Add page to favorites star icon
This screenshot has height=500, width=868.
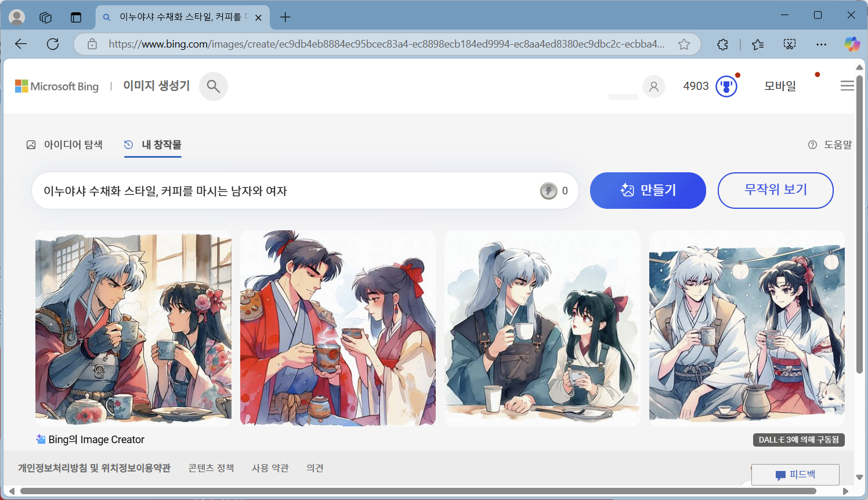coord(684,44)
